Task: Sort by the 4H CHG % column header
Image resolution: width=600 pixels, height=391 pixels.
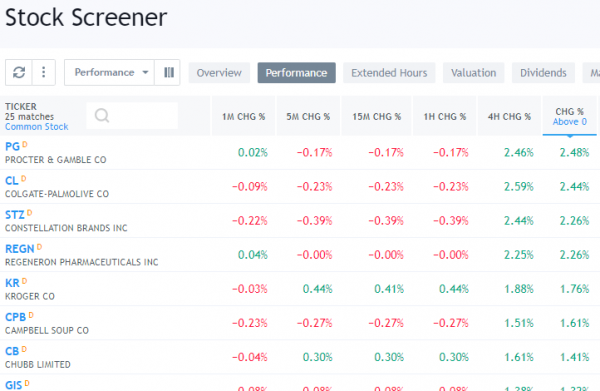Action: point(509,116)
